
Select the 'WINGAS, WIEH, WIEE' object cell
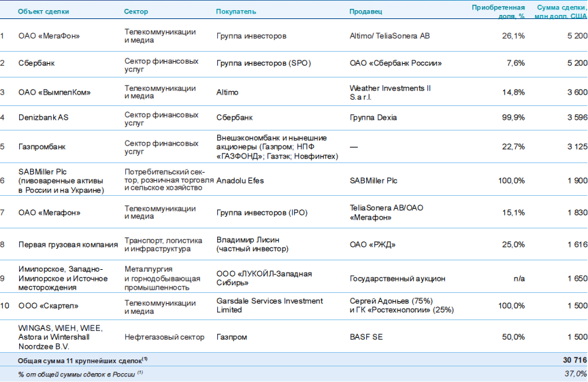click(61, 337)
